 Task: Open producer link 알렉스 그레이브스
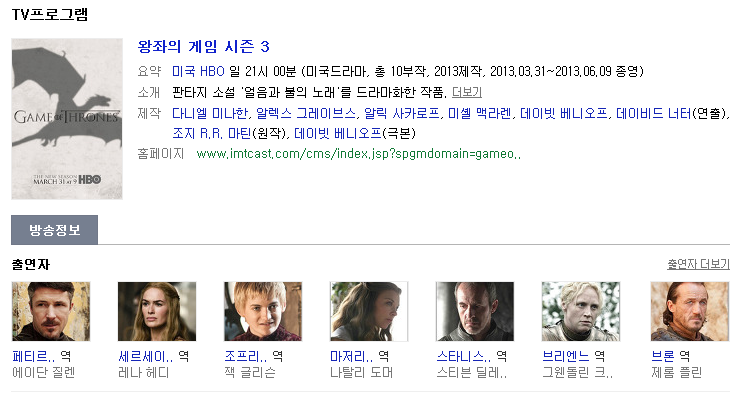(306, 113)
